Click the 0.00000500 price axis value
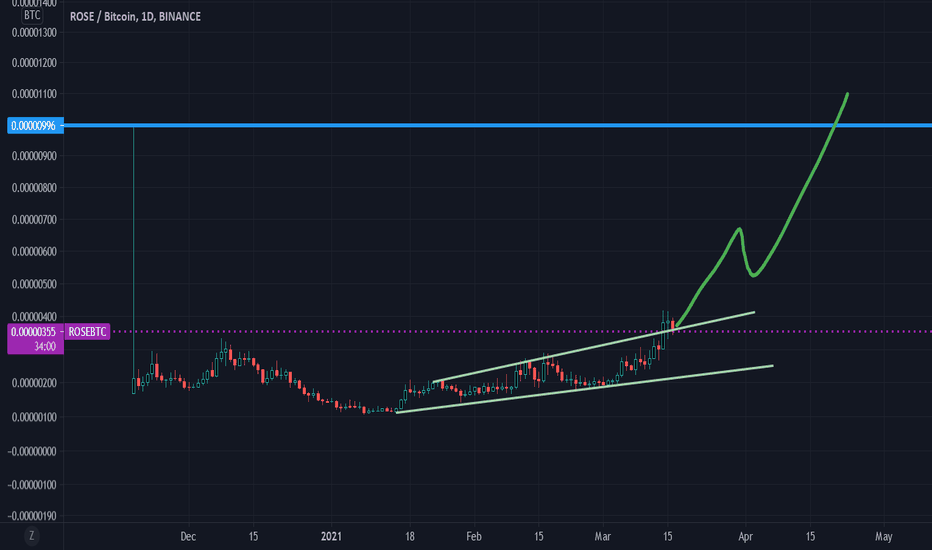This screenshot has width=932, height=550. coord(34,284)
